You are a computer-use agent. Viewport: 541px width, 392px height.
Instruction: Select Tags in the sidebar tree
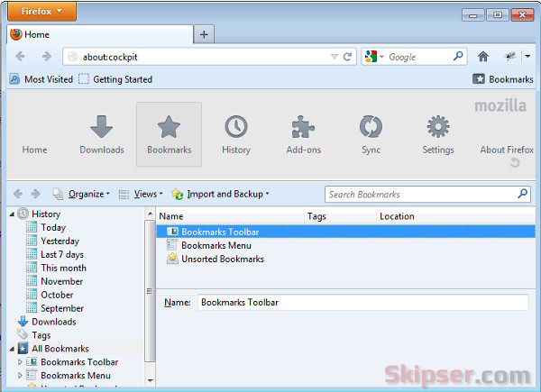click(x=41, y=335)
